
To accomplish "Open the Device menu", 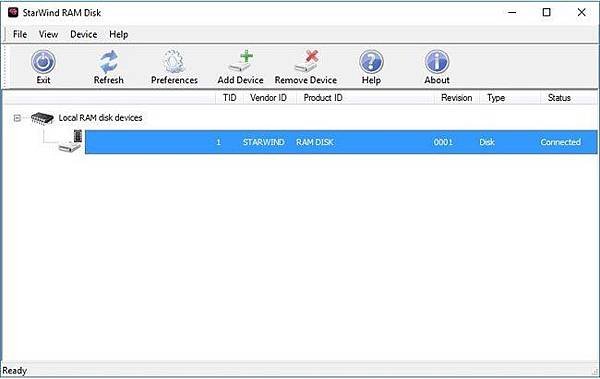I will tap(83, 34).
